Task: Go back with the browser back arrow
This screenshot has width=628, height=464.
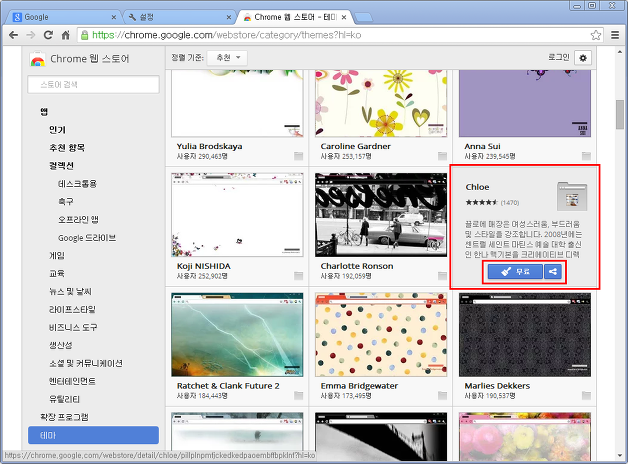Action: click(x=13, y=35)
